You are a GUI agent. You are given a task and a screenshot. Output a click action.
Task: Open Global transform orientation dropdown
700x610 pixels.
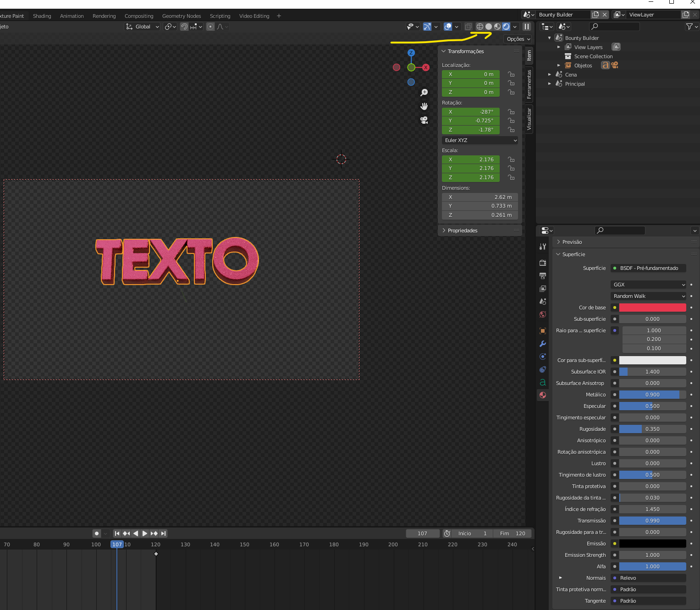(x=143, y=27)
